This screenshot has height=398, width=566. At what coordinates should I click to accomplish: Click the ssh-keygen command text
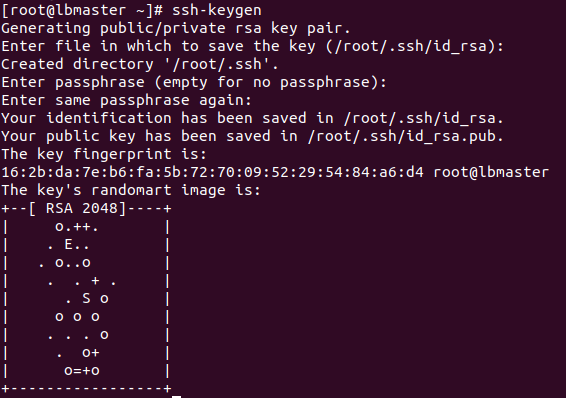(x=217, y=10)
